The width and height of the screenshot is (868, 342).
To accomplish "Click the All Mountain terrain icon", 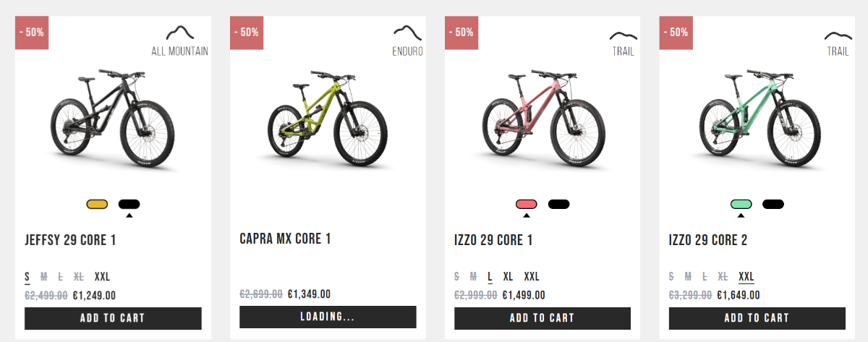I will point(180,33).
